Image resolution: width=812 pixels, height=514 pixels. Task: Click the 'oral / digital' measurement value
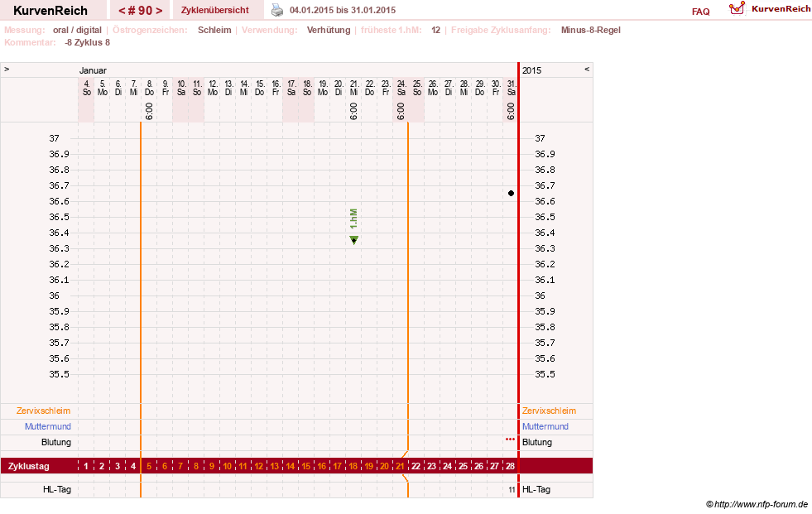(x=77, y=30)
